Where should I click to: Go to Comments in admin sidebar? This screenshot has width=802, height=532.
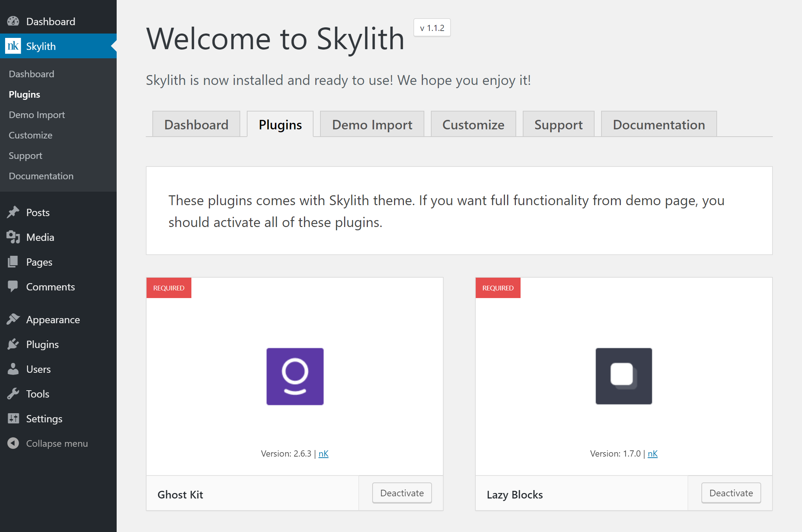point(58,287)
